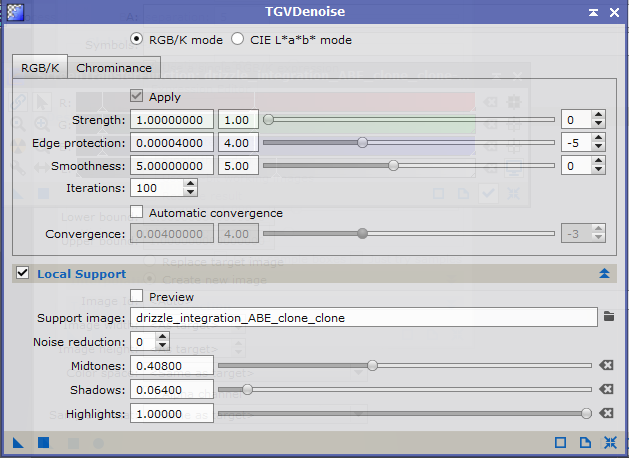
Task: Decrease the Edge protection exponent
Action: click(x=598, y=148)
